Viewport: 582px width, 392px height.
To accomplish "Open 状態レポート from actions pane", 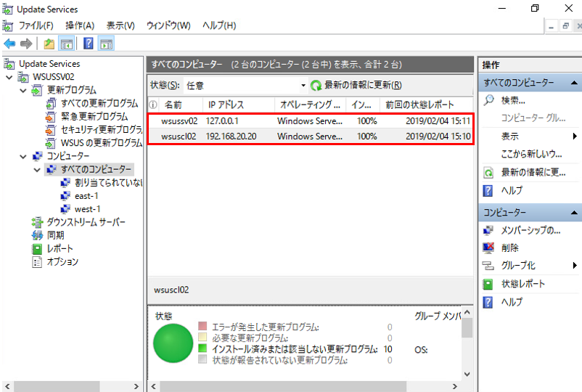I will 522,284.
